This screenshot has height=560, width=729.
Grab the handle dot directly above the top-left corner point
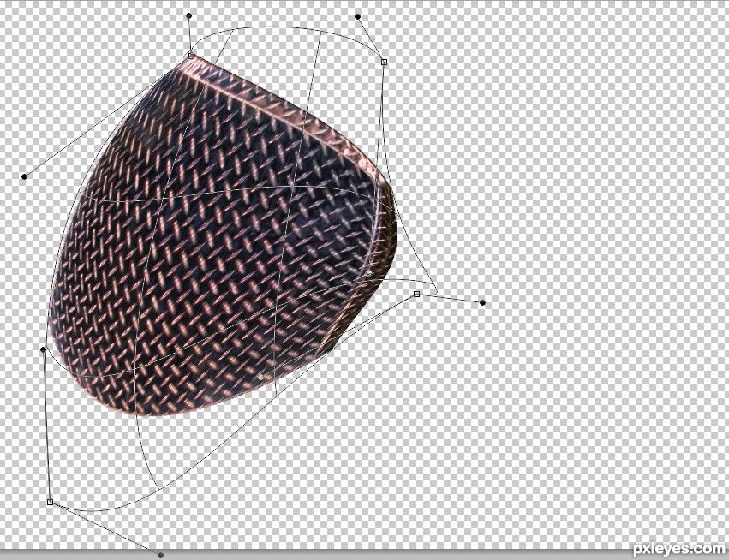pyautogui.click(x=188, y=15)
